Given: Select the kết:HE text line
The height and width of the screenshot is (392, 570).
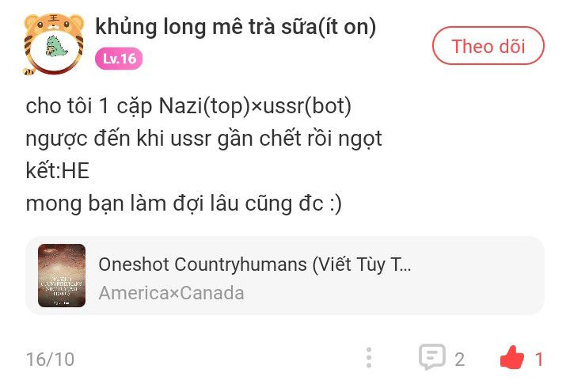Looking at the screenshot, I should (58, 170).
